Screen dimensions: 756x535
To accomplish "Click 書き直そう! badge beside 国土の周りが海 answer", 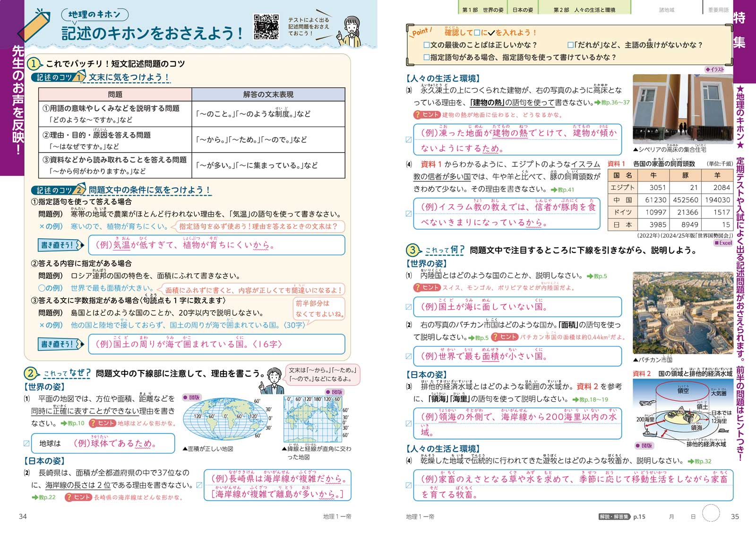I will click(60, 344).
